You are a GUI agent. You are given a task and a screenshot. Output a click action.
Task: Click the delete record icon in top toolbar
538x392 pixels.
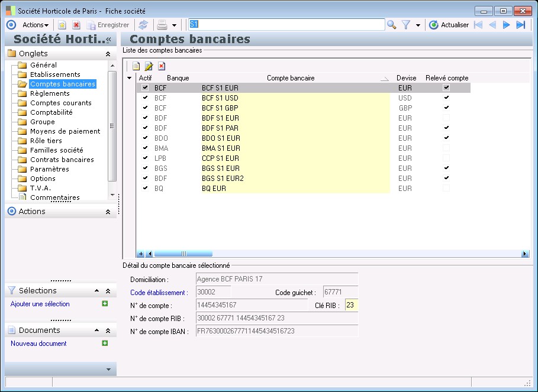pos(76,25)
